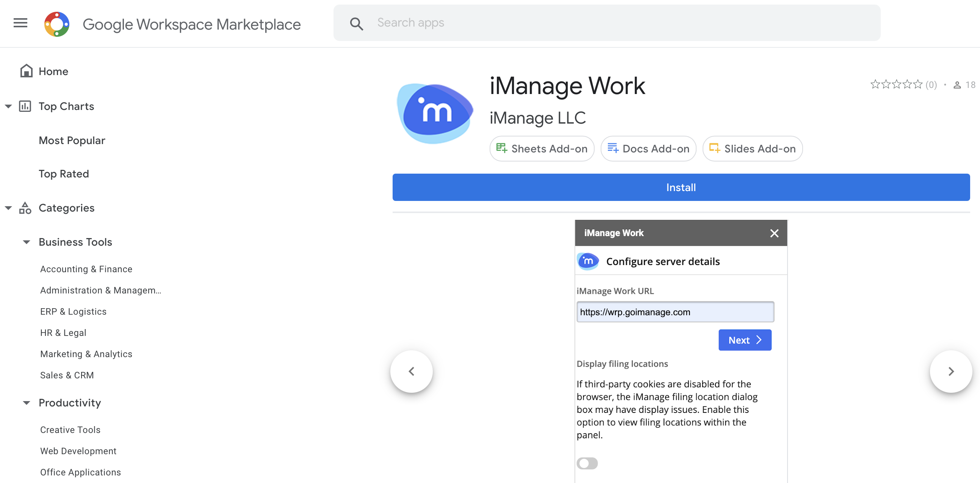This screenshot has height=483, width=980.
Task: Show the next screenshot with right arrow
Action: coord(951,371)
